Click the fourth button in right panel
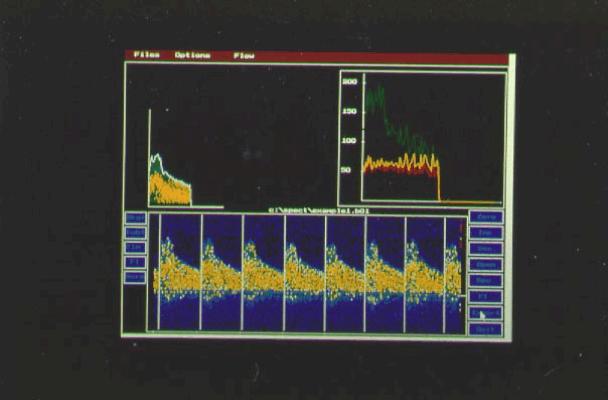Image resolution: width=608 pixels, height=400 pixels. pyautogui.click(x=486, y=265)
